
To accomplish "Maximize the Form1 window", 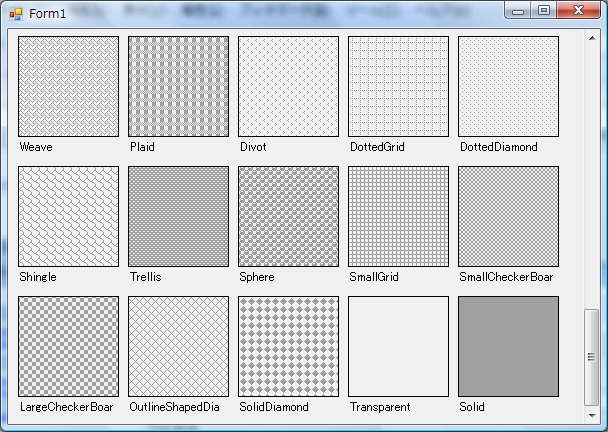I will click(x=543, y=11).
